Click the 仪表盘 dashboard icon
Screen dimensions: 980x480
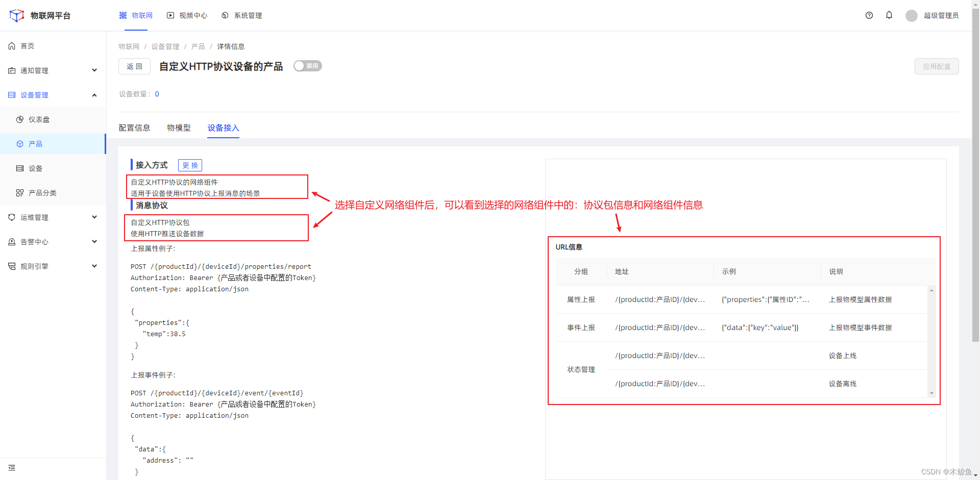click(x=20, y=119)
